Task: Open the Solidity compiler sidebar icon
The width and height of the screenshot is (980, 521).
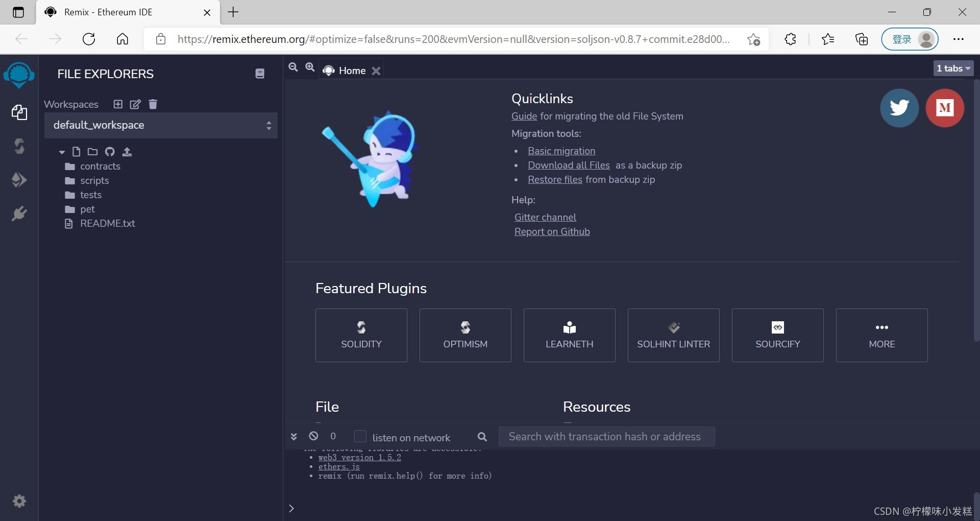Action: tap(19, 147)
